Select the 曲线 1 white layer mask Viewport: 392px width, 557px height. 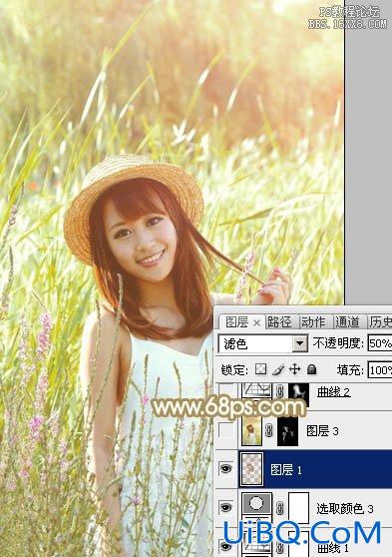[x=298, y=545]
